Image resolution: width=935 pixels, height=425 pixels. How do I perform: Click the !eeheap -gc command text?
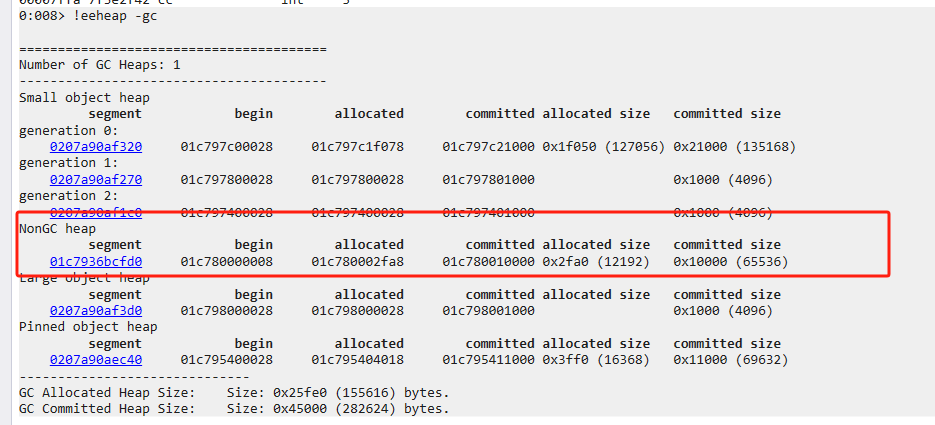pos(115,16)
